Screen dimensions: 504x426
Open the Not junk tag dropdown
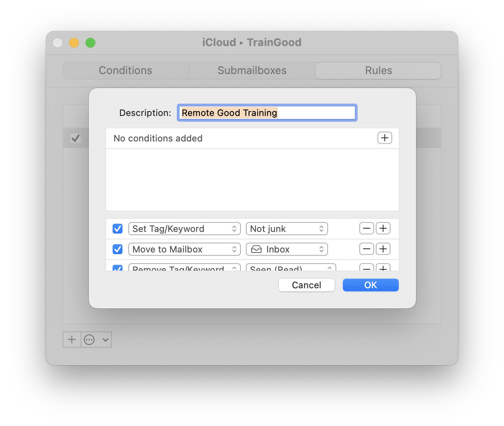[x=287, y=228]
